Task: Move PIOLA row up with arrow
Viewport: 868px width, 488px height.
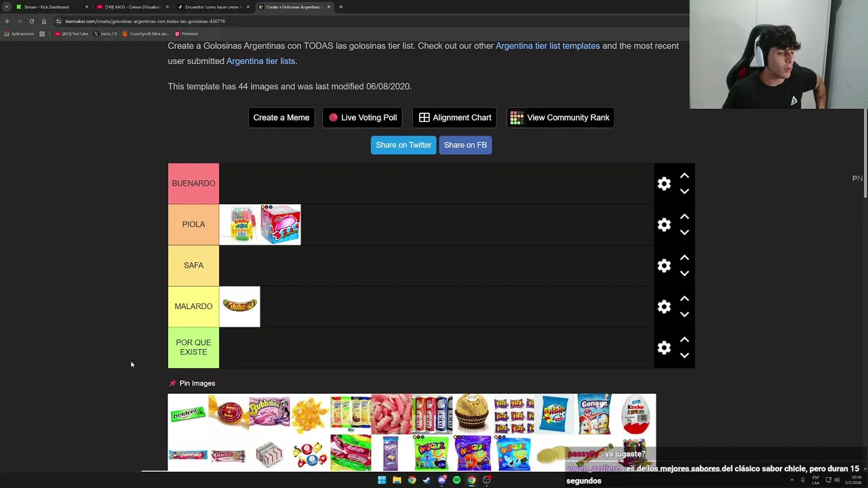Action: pos(684,216)
